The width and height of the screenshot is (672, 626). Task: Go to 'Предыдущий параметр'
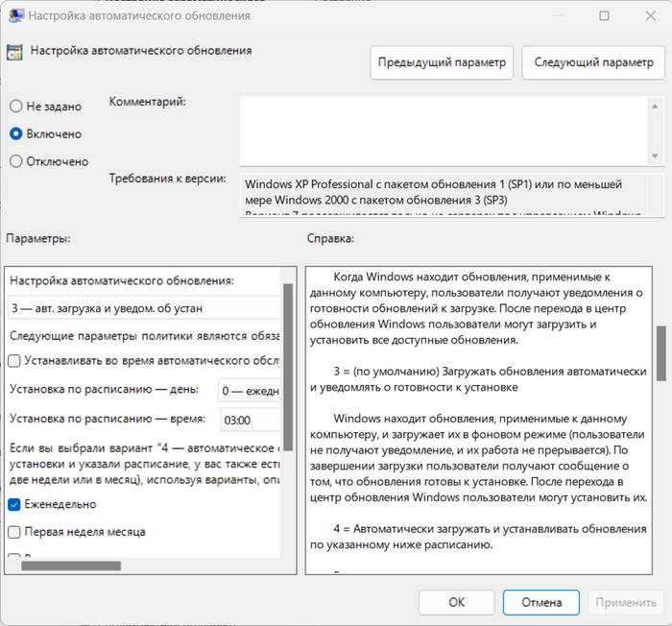(442, 62)
